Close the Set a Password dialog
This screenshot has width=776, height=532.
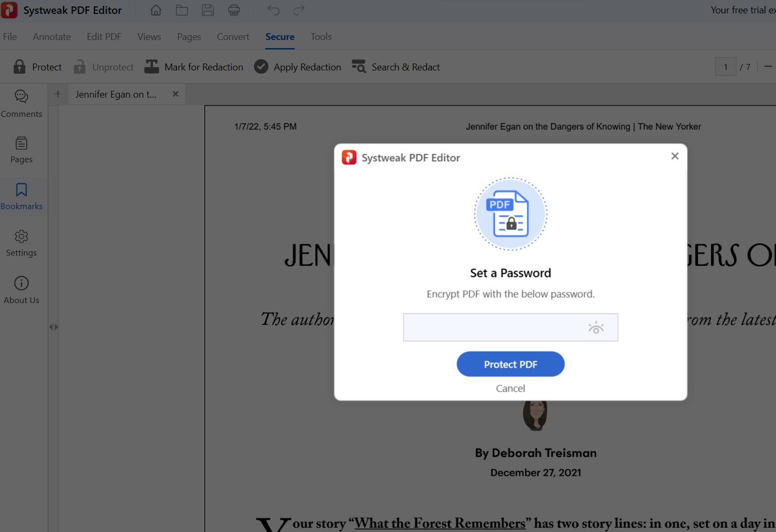coord(675,156)
